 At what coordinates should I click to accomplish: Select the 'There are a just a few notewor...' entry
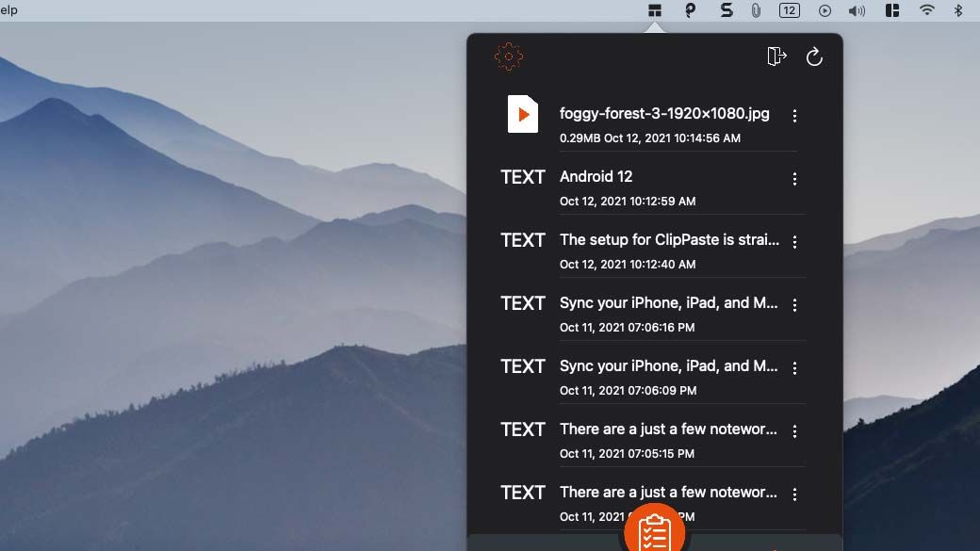click(669, 429)
